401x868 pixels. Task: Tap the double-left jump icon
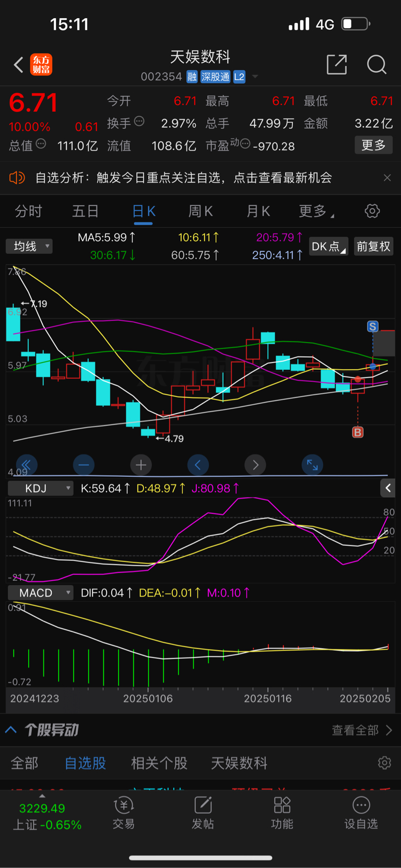26,465
